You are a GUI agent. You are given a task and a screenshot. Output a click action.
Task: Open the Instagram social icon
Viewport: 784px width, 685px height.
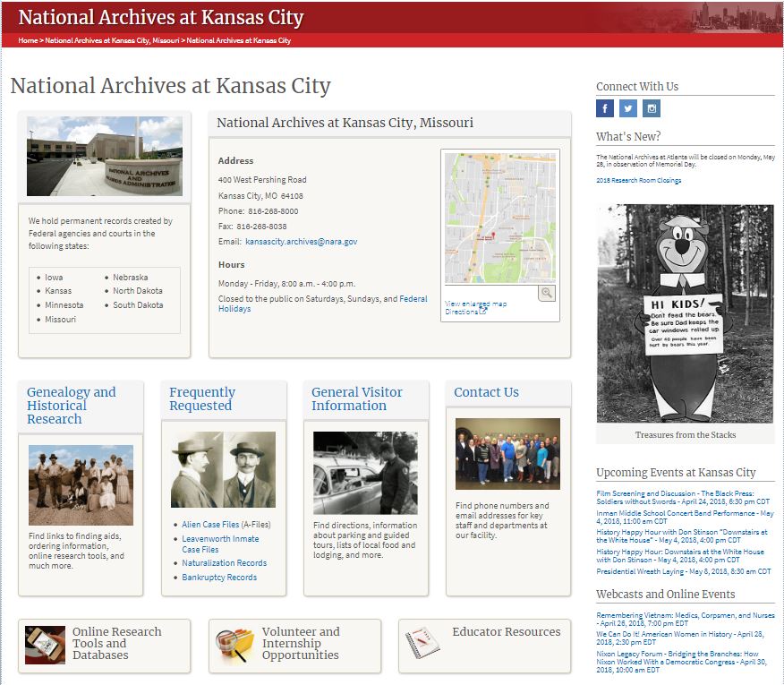coord(652,108)
